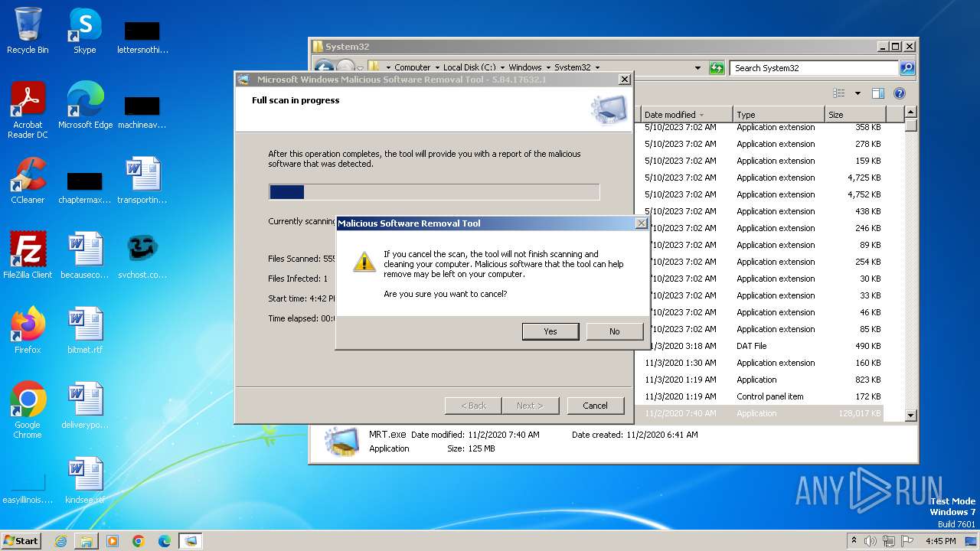Open Acrobat Reader DC desktop icon
Screen dimensions: 980x551
click(x=28, y=110)
